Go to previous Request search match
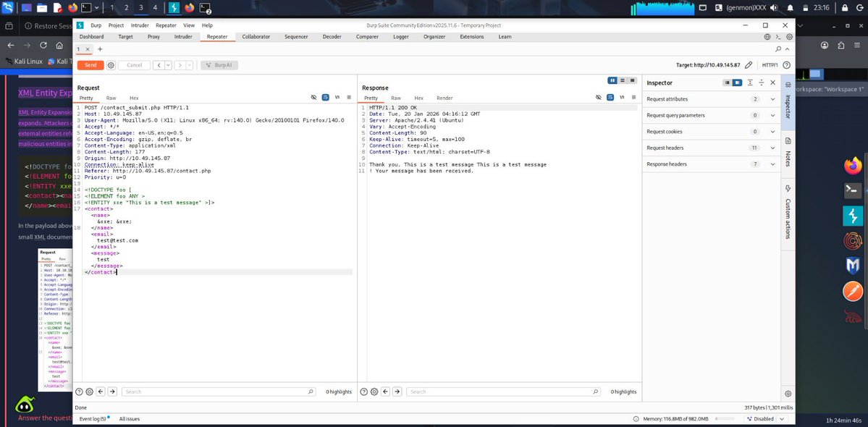The image size is (868, 427). [x=101, y=392]
